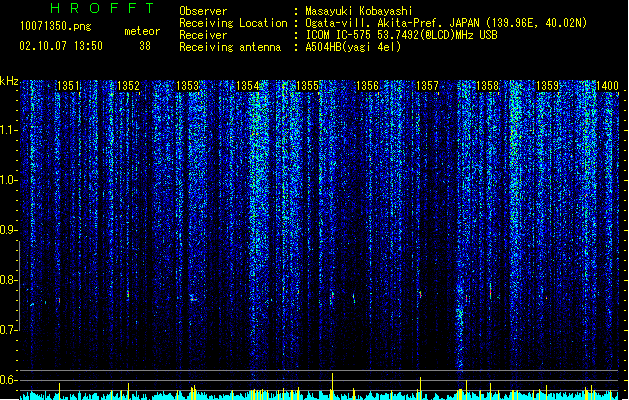Click the 1358 time marker
The width and height of the screenshot is (629, 400).
(x=487, y=86)
